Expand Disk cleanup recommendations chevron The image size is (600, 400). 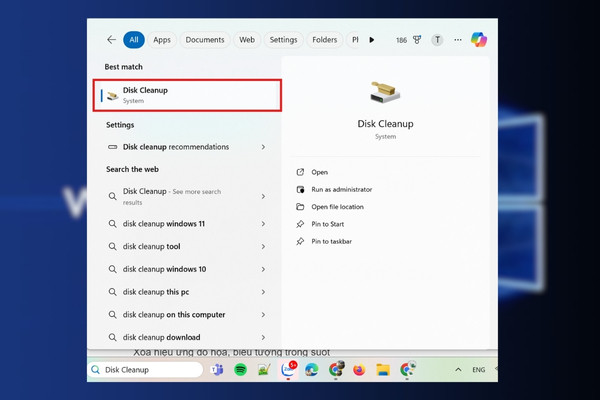coord(263,147)
